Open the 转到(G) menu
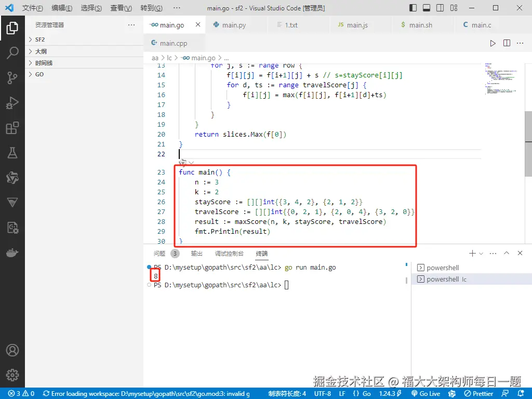The width and height of the screenshot is (532, 399). pos(151,8)
